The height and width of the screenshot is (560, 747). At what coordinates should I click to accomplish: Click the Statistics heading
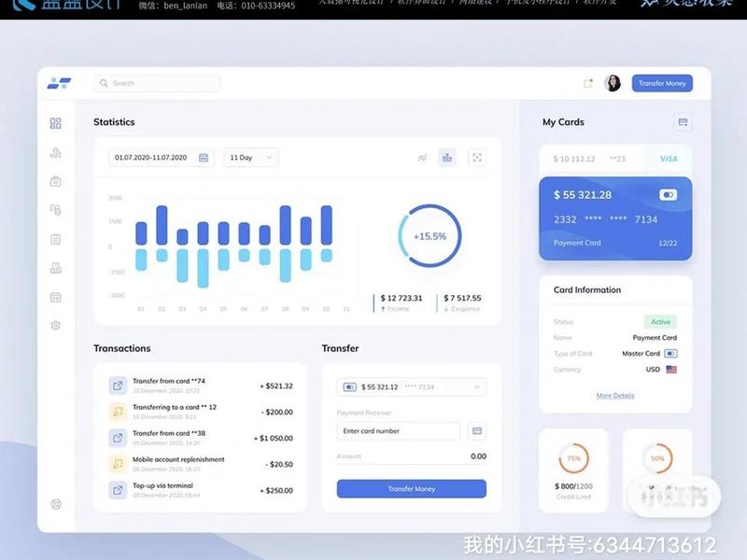click(114, 122)
